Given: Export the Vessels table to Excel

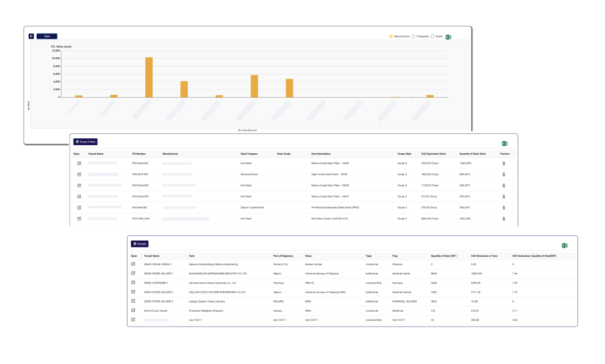Looking at the screenshot, I should click(x=564, y=246).
